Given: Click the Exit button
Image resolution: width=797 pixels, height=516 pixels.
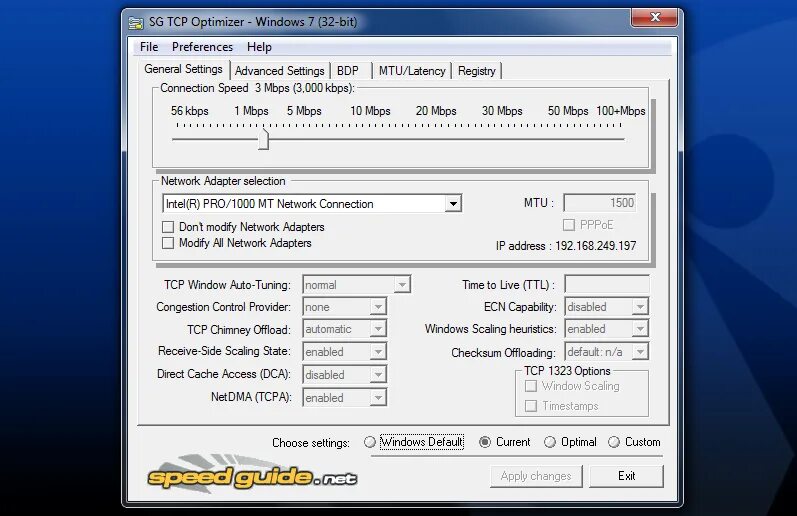Looking at the screenshot, I should (x=626, y=476).
